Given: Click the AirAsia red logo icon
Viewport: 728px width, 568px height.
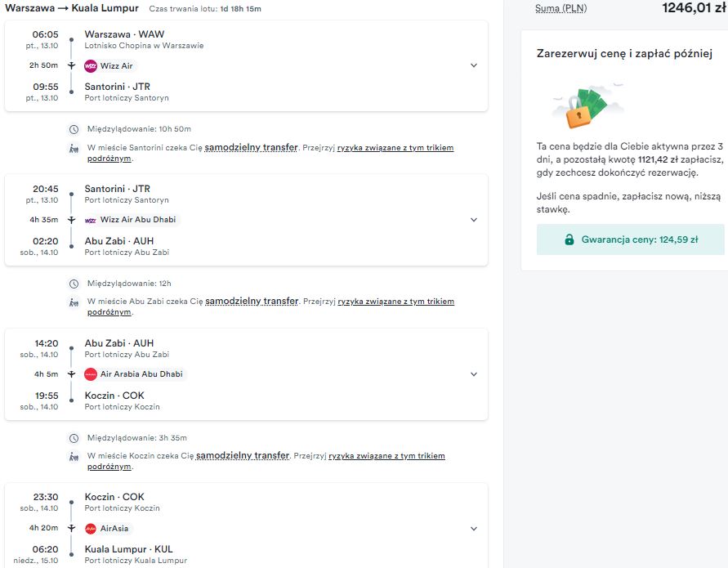Looking at the screenshot, I should (91, 529).
